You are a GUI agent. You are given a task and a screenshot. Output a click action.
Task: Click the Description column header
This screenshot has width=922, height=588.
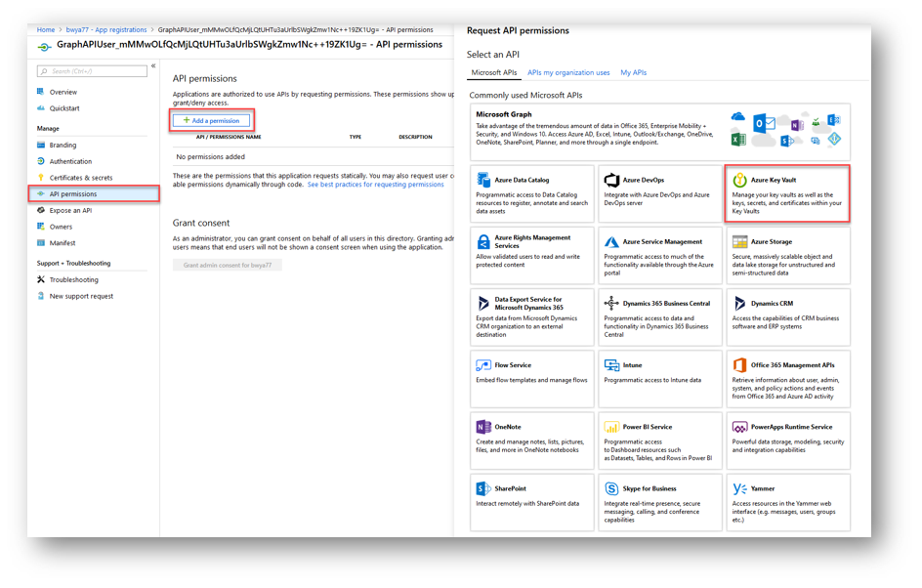coord(415,137)
